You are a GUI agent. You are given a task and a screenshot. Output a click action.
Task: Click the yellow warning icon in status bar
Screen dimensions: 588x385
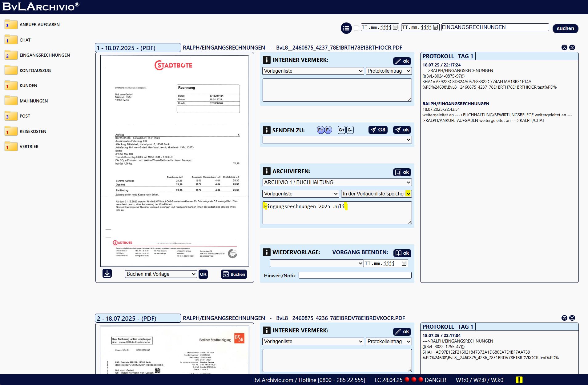coord(519,380)
